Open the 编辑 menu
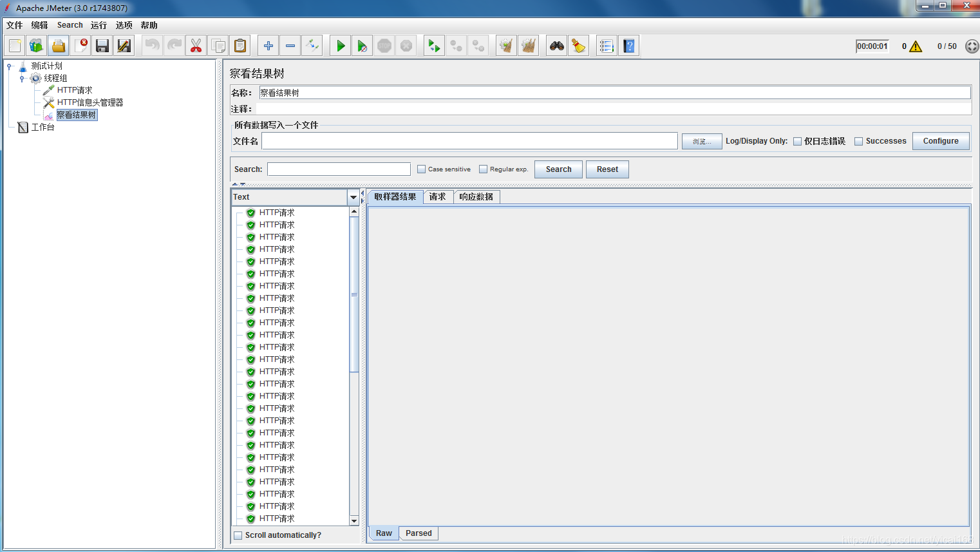 [x=39, y=25]
